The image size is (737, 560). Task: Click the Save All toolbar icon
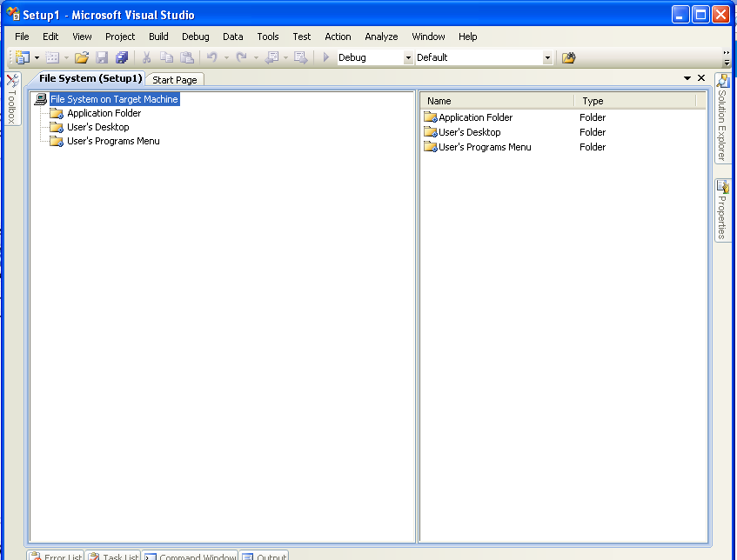coord(122,57)
